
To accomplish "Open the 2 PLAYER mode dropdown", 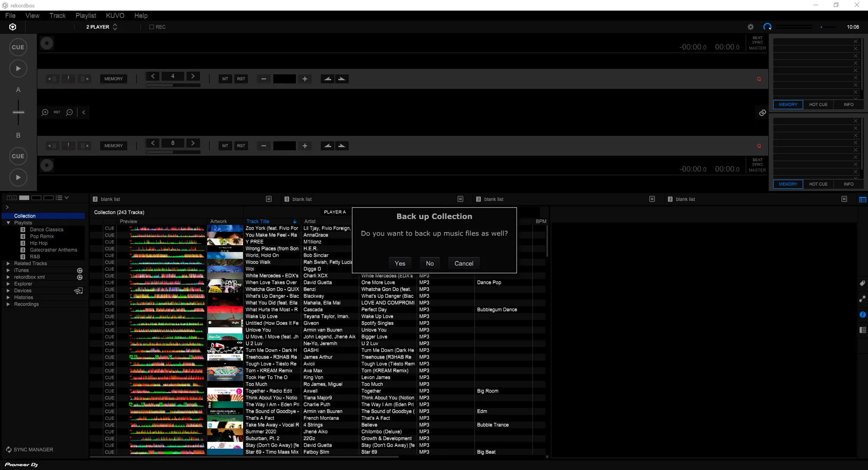I will (102, 27).
